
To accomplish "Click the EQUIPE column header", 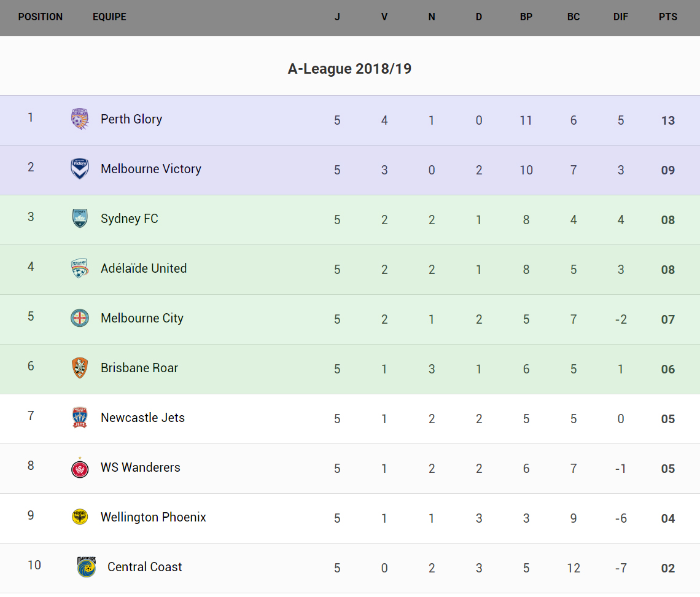I will pos(109,17).
